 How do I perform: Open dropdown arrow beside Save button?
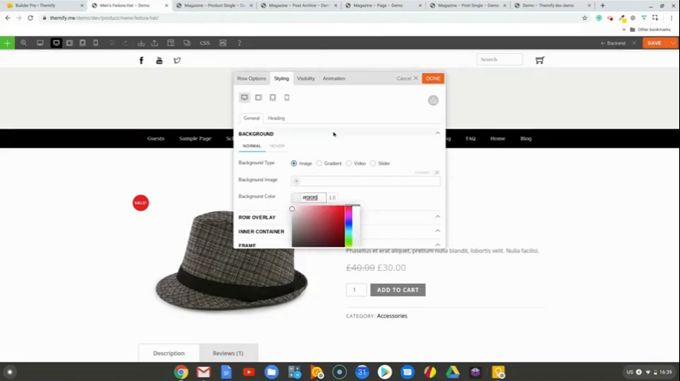click(673, 43)
